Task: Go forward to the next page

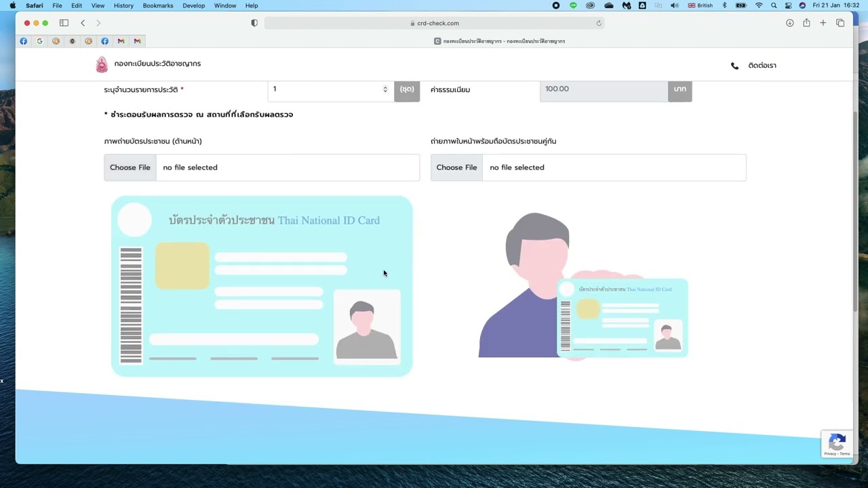Action: click(x=98, y=23)
